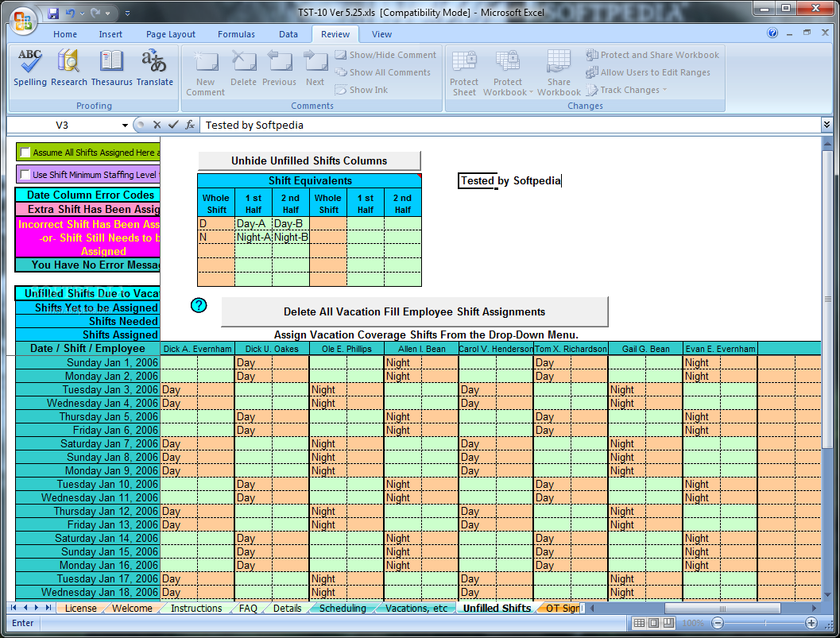840x638 pixels.
Task: Click Allow Users to Edit Ranges
Action: click(x=648, y=72)
